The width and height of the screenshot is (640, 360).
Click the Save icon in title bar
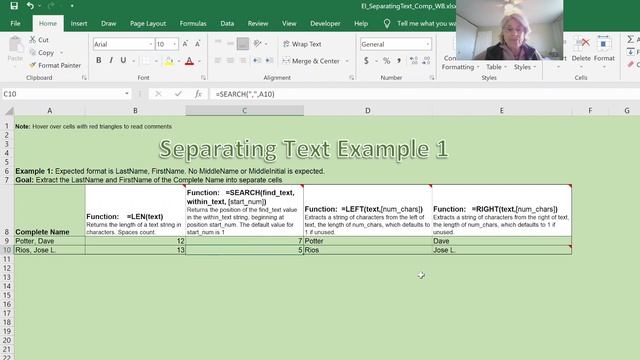(x=14, y=6)
